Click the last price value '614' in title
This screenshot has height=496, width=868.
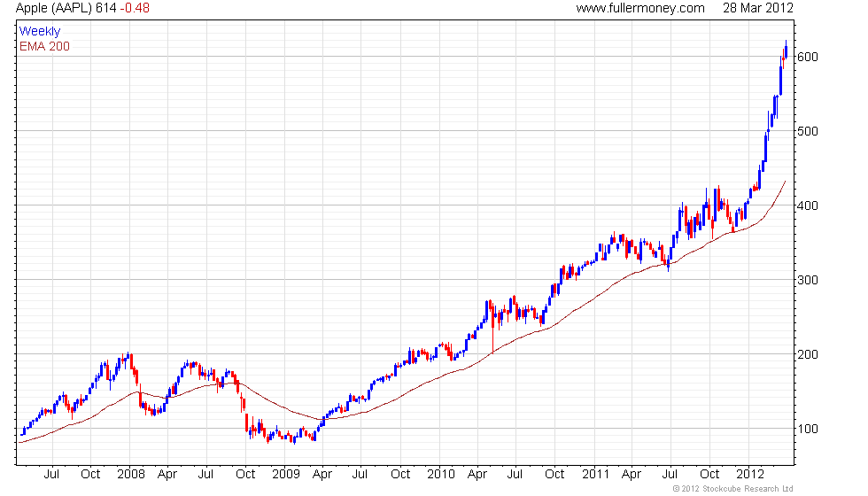pyautogui.click(x=105, y=8)
